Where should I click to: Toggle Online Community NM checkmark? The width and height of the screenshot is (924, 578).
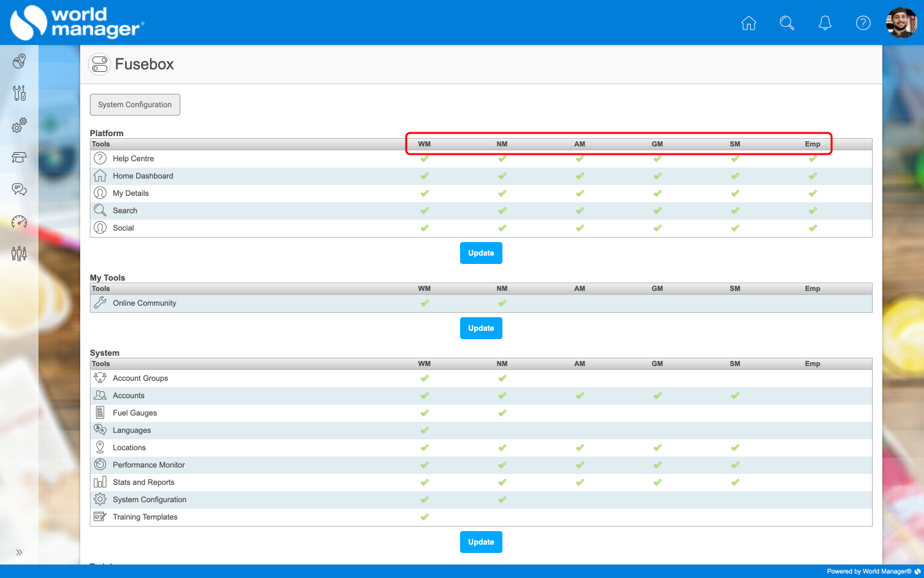[x=502, y=303]
